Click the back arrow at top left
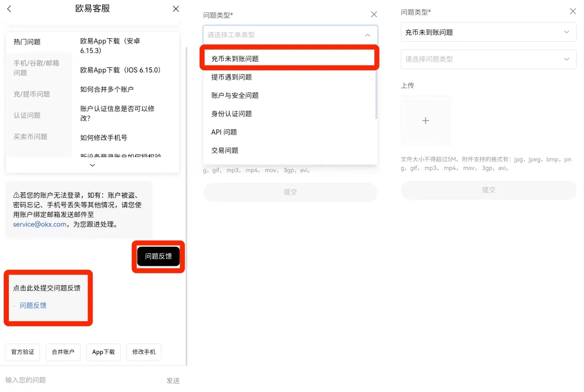 click(x=9, y=8)
